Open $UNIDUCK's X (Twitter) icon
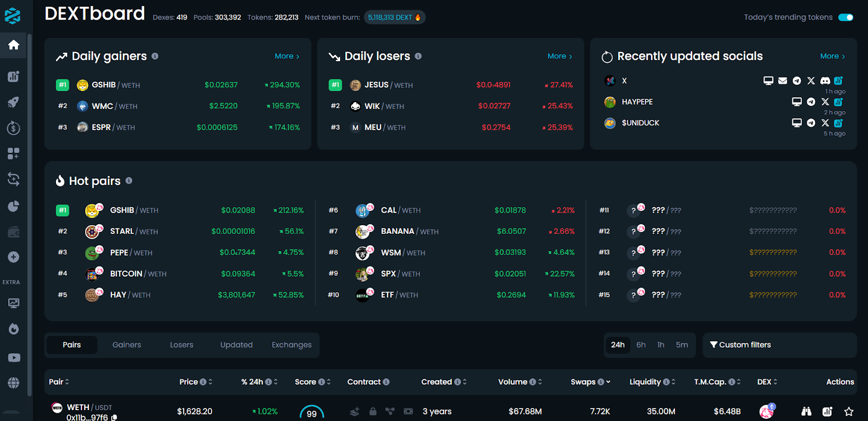Image resolution: width=868 pixels, height=421 pixels. (825, 123)
